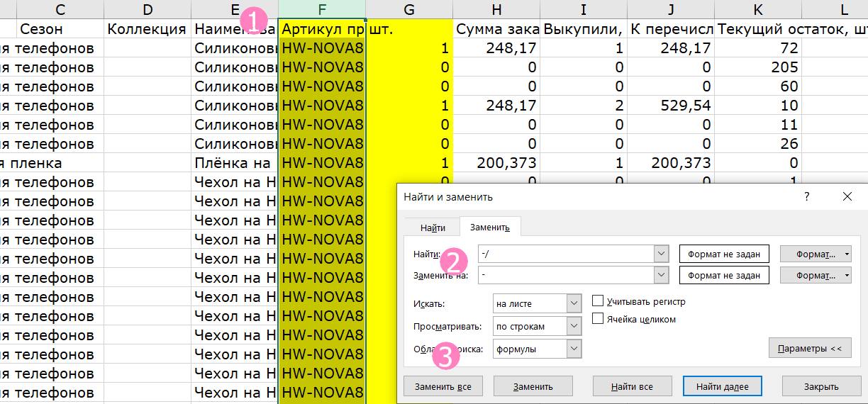The height and width of the screenshot is (404, 868).
Task: Click the help question mark in dialog title
Action: click(807, 196)
